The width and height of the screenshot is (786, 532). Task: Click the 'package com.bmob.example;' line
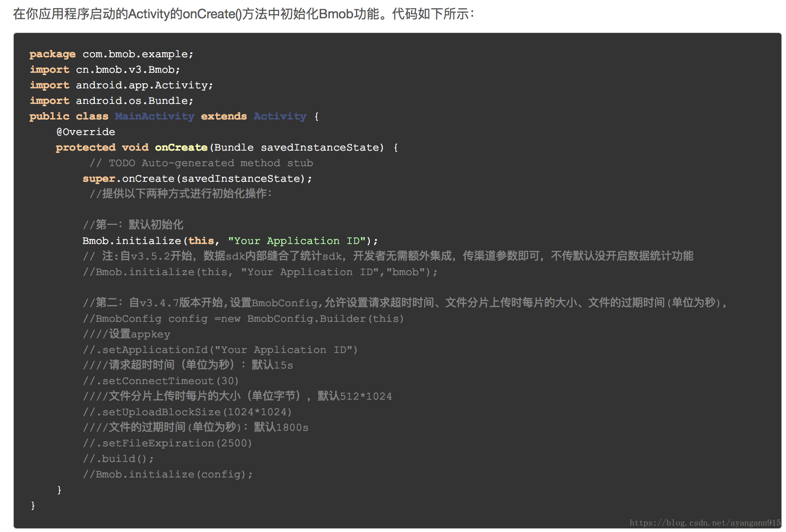pos(111,54)
